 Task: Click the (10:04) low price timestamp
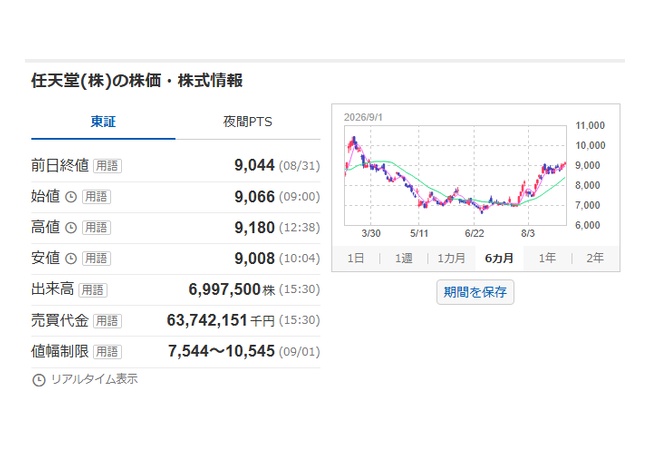pos(299,259)
